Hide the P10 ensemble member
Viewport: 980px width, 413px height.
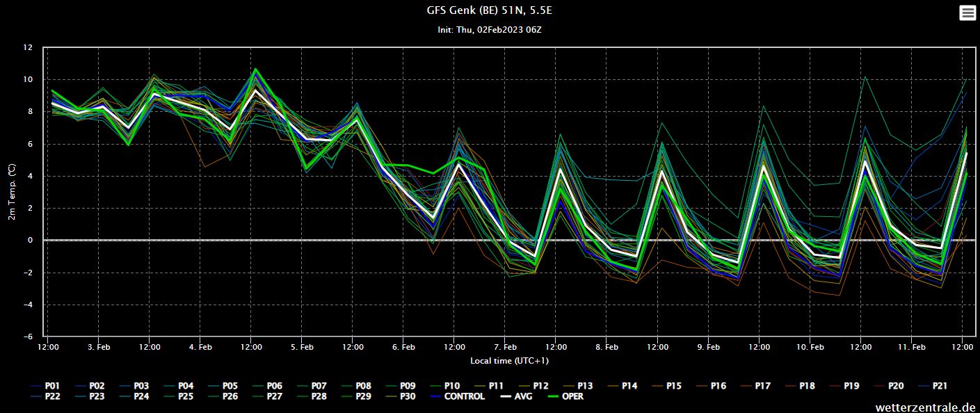447,385
